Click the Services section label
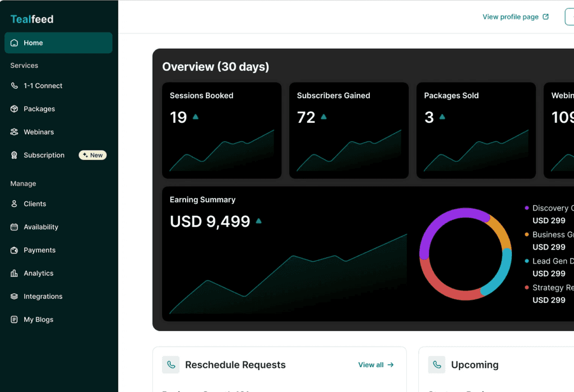The width and height of the screenshot is (574, 392). 24,66
